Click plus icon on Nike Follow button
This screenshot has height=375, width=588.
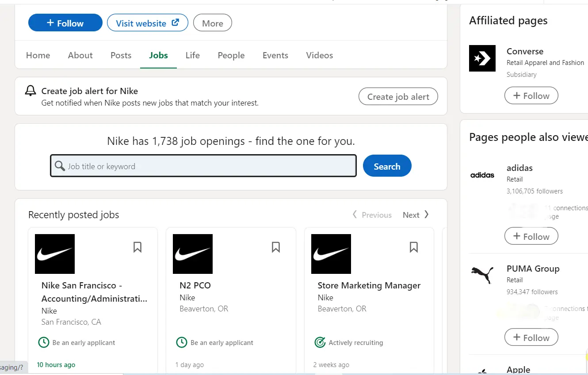pos(50,23)
